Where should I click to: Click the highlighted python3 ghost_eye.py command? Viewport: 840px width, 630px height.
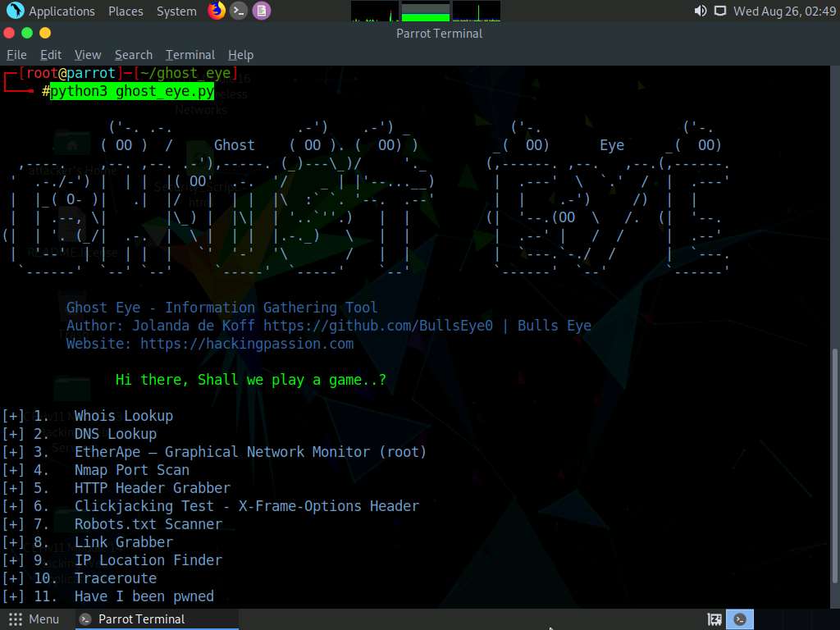point(132,91)
